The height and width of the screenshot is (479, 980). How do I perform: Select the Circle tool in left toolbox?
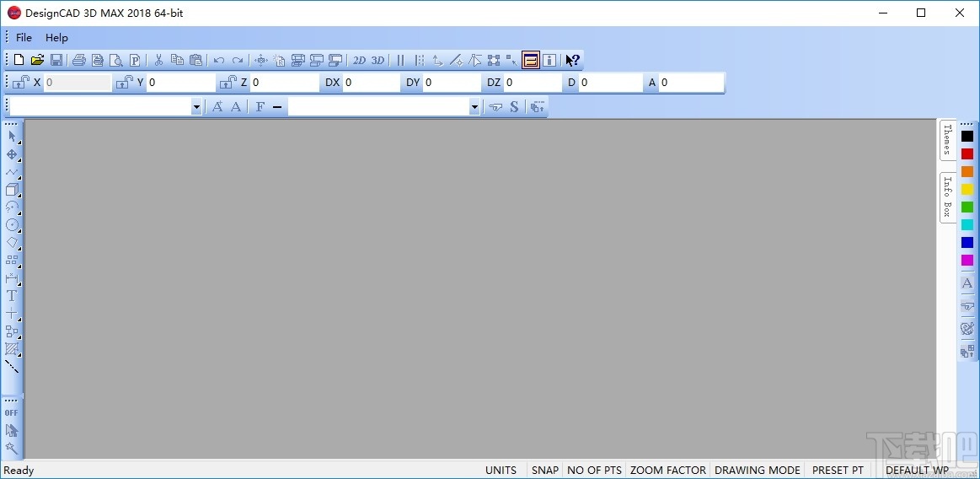click(x=12, y=224)
